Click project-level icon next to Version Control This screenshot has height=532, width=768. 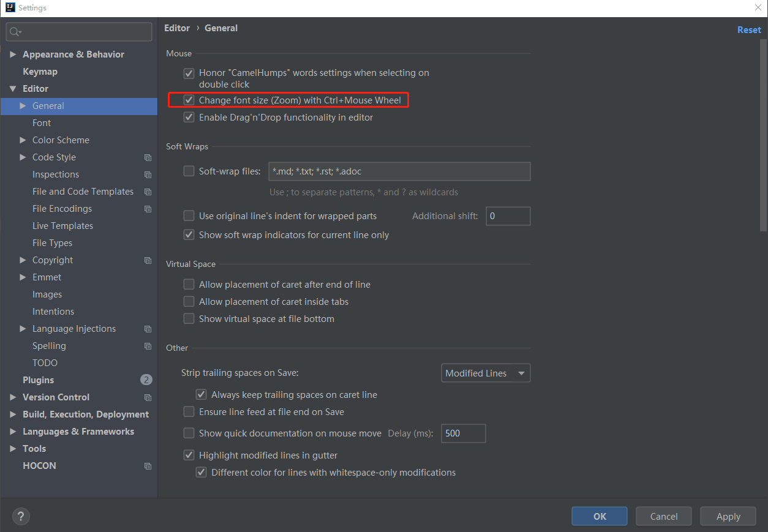point(148,397)
